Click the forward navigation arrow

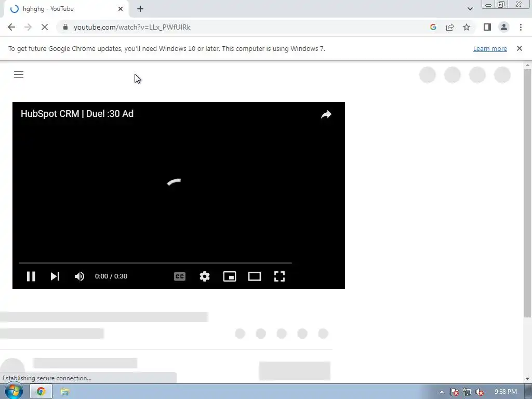[28, 27]
